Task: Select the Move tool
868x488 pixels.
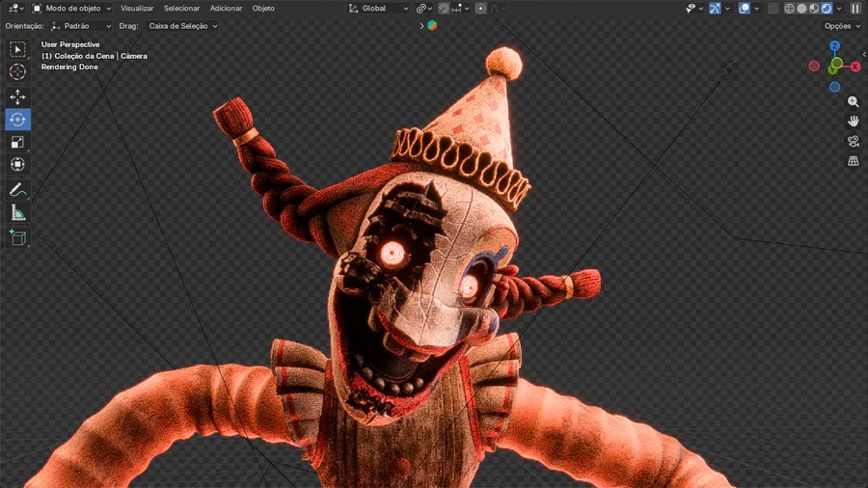Action: pyautogui.click(x=17, y=96)
